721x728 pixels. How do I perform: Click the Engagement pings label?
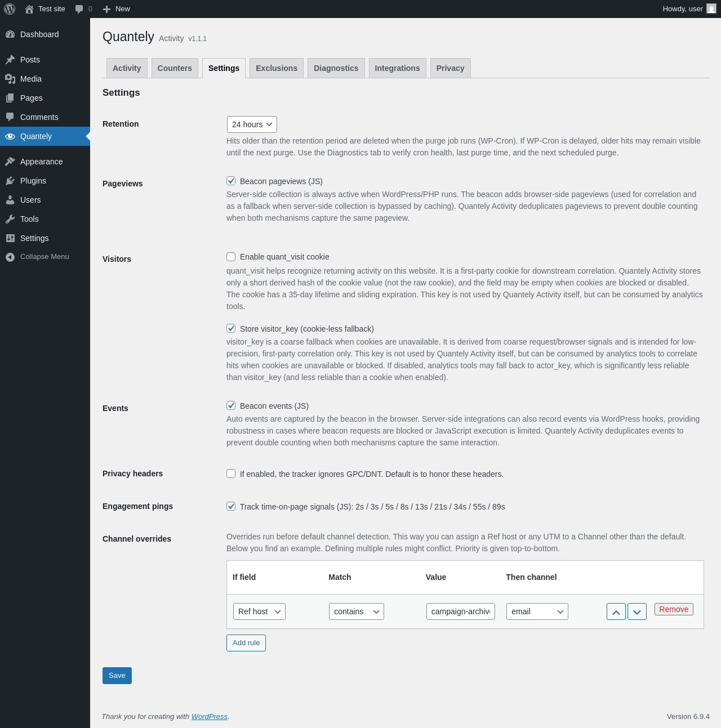[x=137, y=506]
